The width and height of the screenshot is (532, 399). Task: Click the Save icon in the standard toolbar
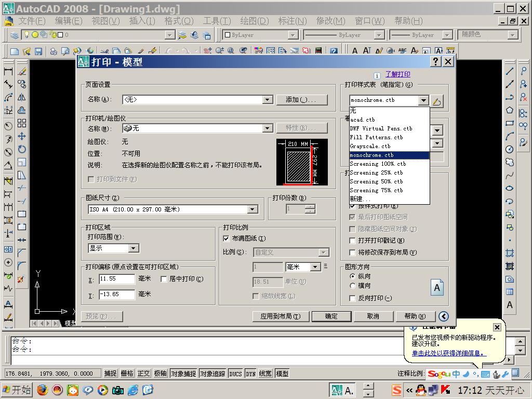38,51
